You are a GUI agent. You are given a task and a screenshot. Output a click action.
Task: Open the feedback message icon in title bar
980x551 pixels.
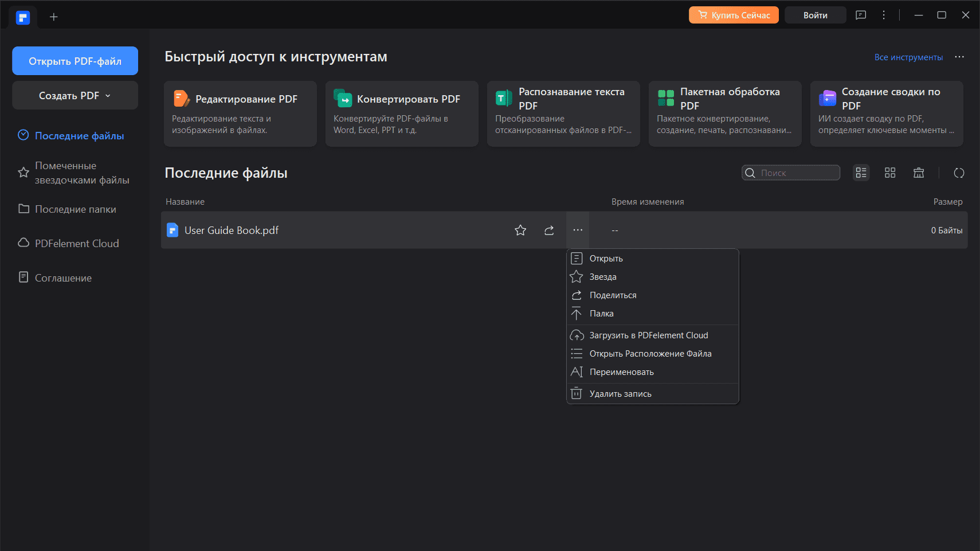(x=861, y=15)
